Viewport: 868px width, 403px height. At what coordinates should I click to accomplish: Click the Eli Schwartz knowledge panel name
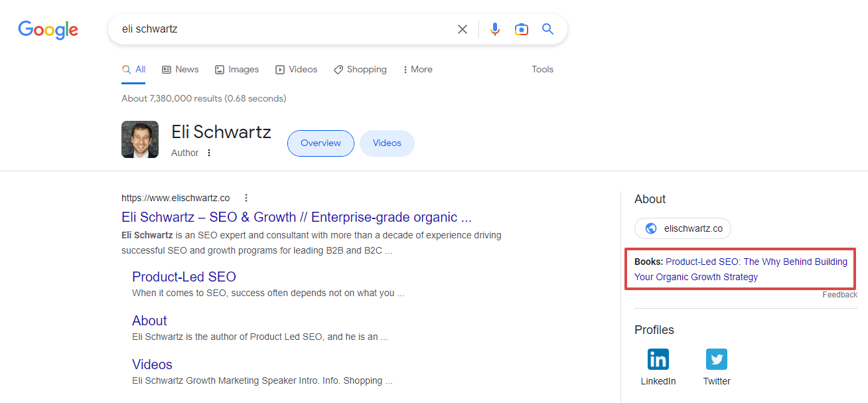pos(221,131)
